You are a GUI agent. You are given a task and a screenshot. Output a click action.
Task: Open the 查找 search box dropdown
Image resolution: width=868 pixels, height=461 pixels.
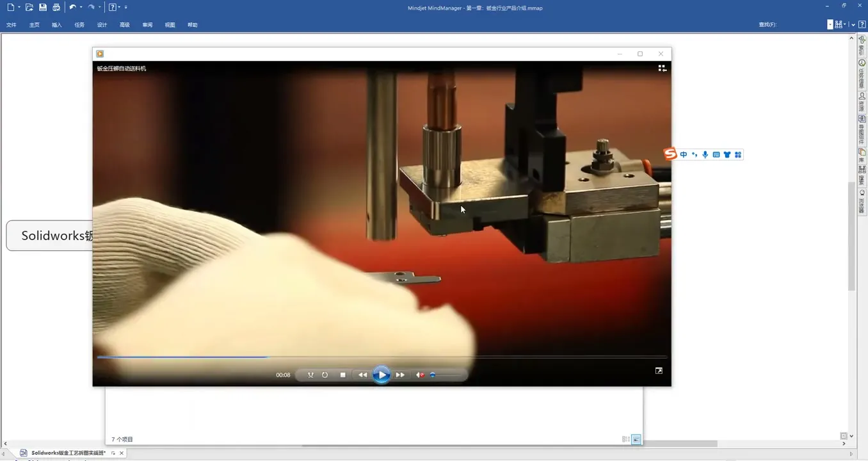coord(830,24)
